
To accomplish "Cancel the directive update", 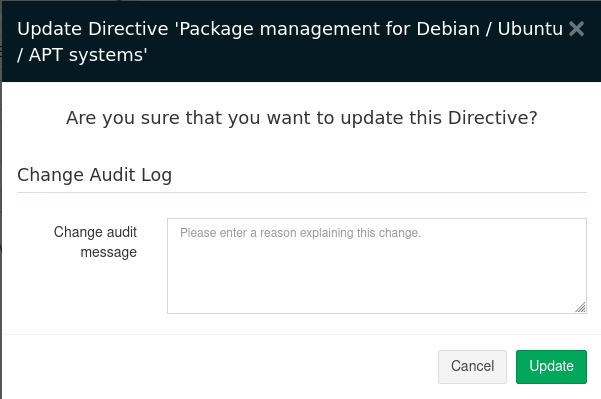I will [x=472, y=367].
